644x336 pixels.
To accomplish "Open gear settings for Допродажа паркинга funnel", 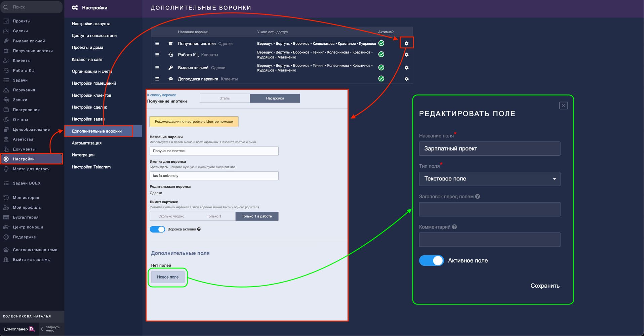I will pyautogui.click(x=406, y=79).
